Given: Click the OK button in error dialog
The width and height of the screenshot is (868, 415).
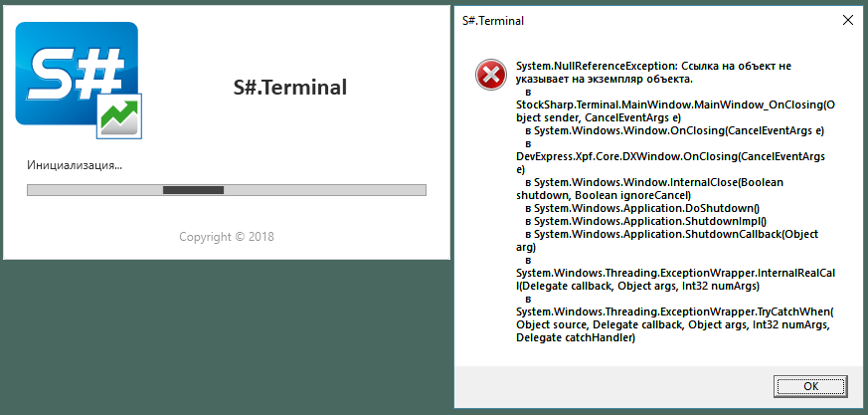Looking at the screenshot, I should pyautogui.click(x=810, y=386).
